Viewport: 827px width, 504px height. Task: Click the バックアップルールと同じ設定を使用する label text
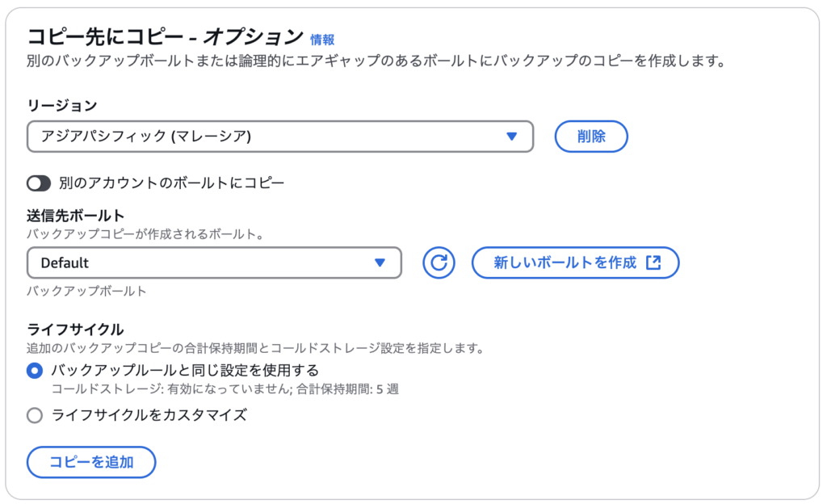(185, 370)
